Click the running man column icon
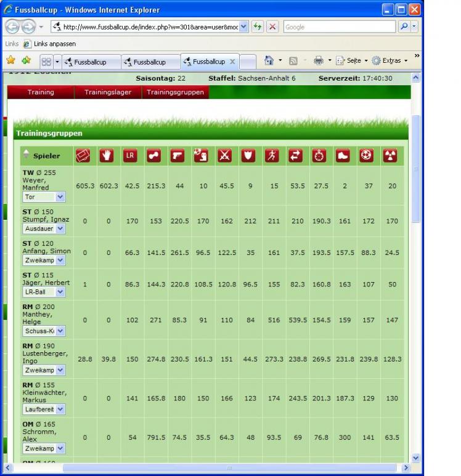Viewport: 461px width, 476px height. 272,156
